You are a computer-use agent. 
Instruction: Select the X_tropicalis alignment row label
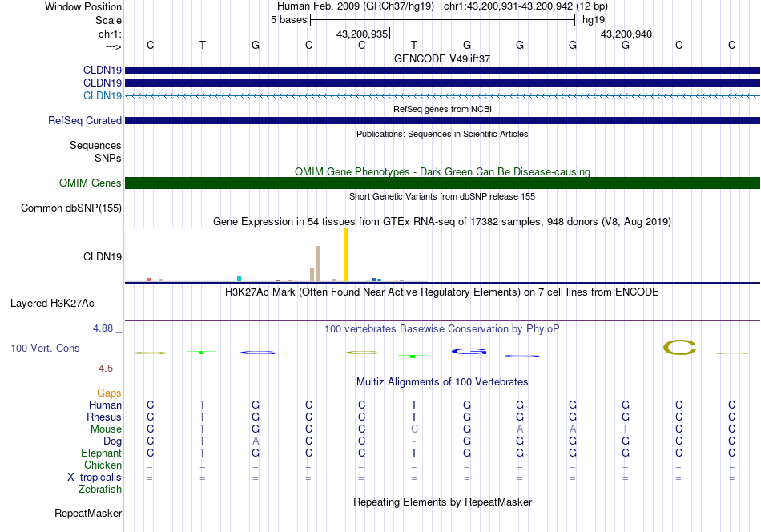pyautogui.click(x=95, y=478)
